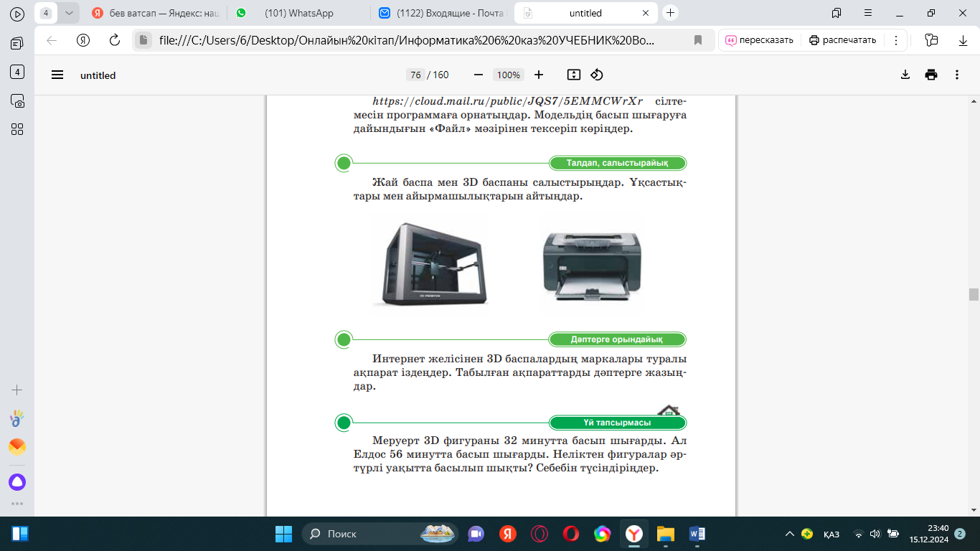Open the three-dot menu beside распечатать
This screenshot has height=551, width=980.
[x=896, y=40]
